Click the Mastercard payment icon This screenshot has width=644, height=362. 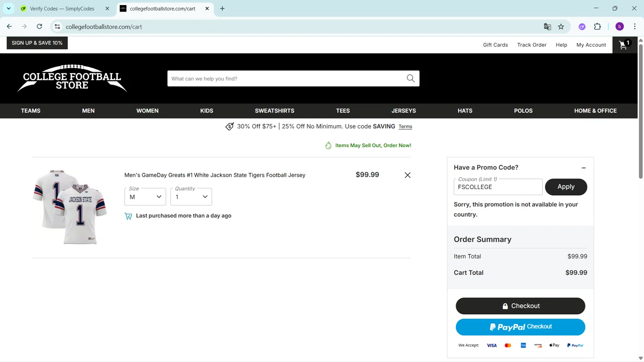[508, 345]
